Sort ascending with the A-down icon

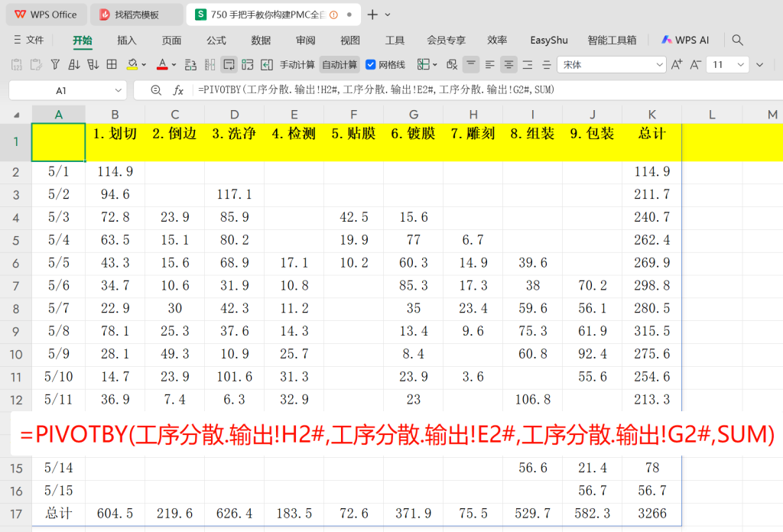(74, 65)
